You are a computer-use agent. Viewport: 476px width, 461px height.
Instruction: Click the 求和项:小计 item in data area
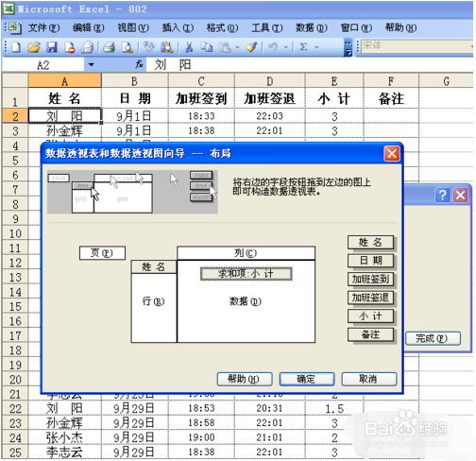click(246, 274)
